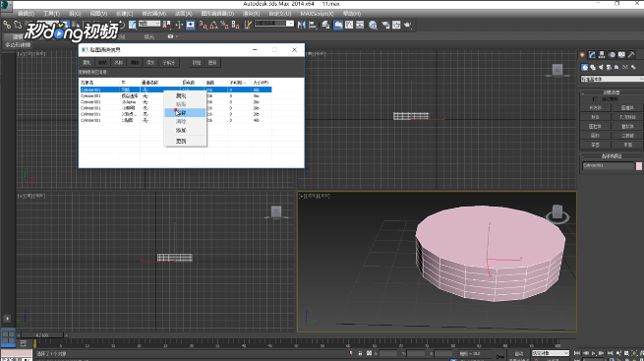Click the 3ds Max application logo button
Image resolution: width=644 pixels, height=361 pixels.
point(6,5)
